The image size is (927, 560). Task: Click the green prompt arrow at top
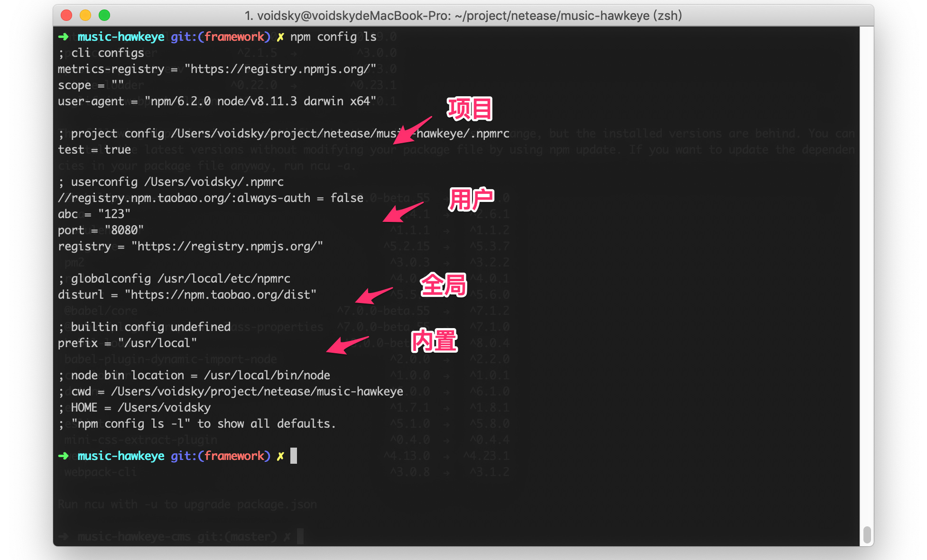pos(63,37)
